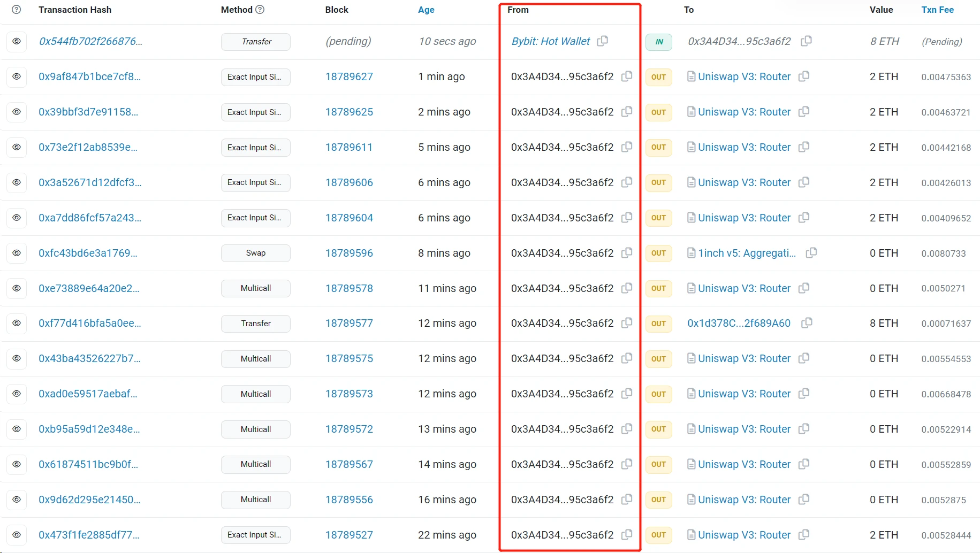
Task: Toggle the Txn Fee column header
Action: coord(937,10)
